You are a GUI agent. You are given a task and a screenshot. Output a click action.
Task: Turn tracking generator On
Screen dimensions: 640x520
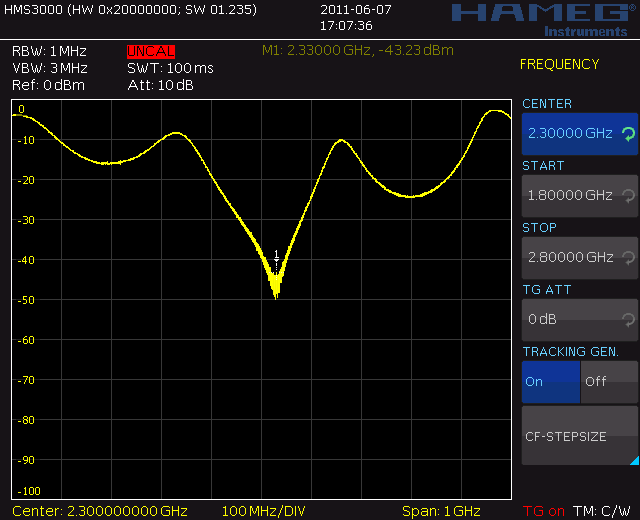pyautogui.click(x=550, y=382)
